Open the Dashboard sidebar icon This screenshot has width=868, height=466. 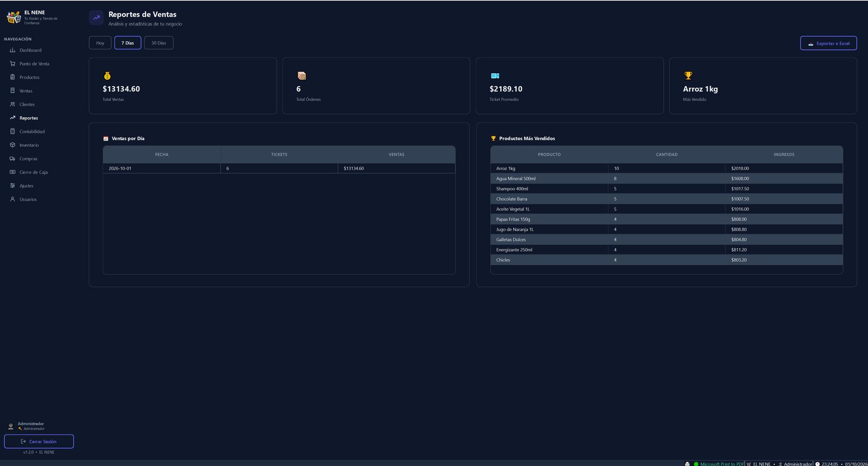point(12,50)
